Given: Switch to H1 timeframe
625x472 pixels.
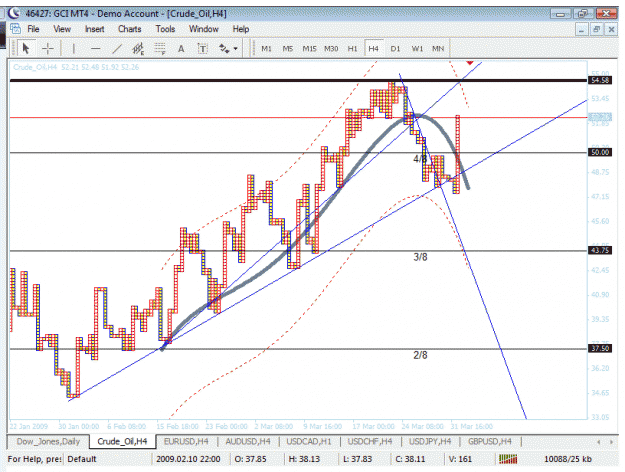Looking at the screenshot, I should pyautogui.click(x=352, y=49).
